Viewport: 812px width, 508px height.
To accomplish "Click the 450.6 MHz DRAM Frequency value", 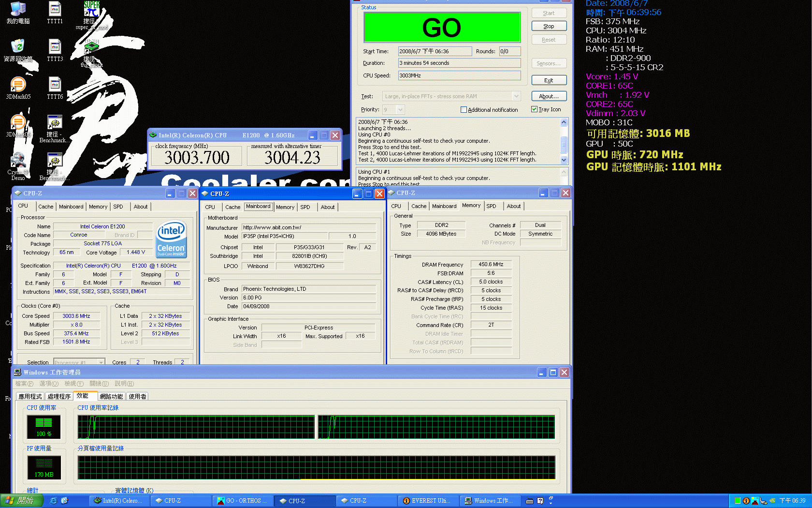I will point(491,265).
